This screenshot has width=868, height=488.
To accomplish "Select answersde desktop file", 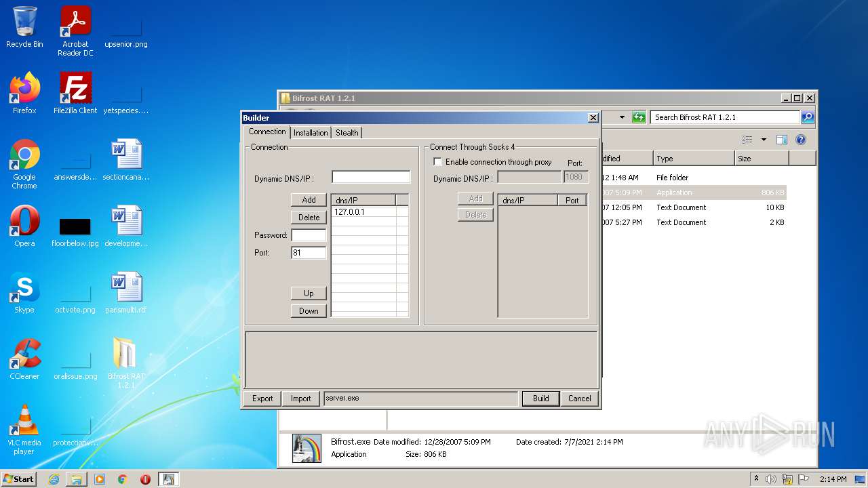I will pyautogui.click(x=75, y=165).
